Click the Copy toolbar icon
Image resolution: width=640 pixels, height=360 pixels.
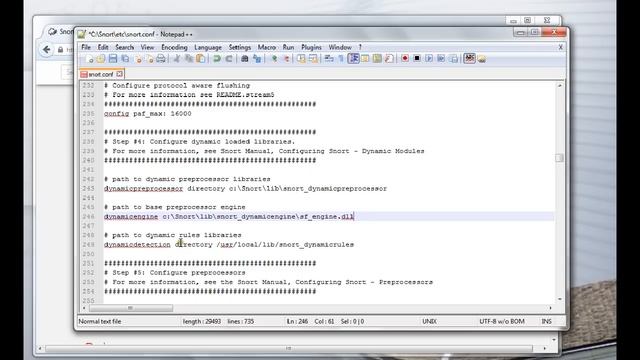click(x=189, y=59)
